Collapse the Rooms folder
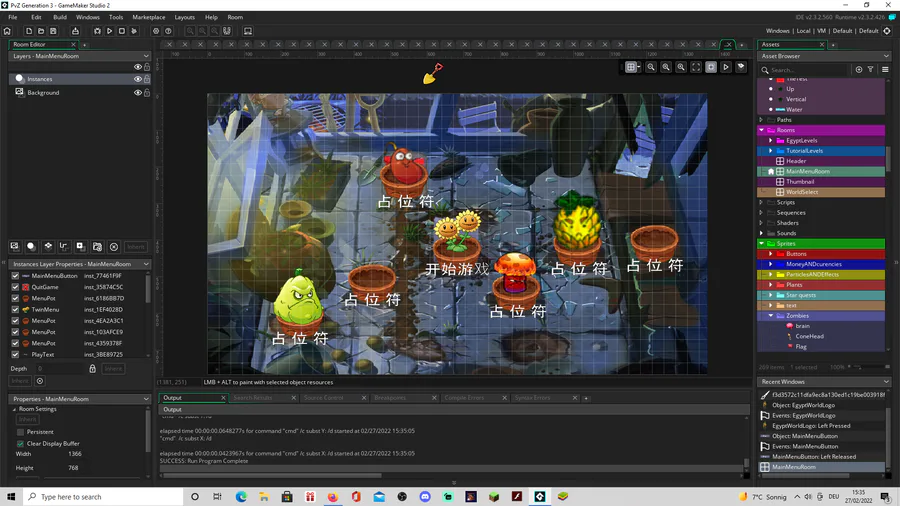This screenshot has height=506, width=900. (x=762, y=130)
